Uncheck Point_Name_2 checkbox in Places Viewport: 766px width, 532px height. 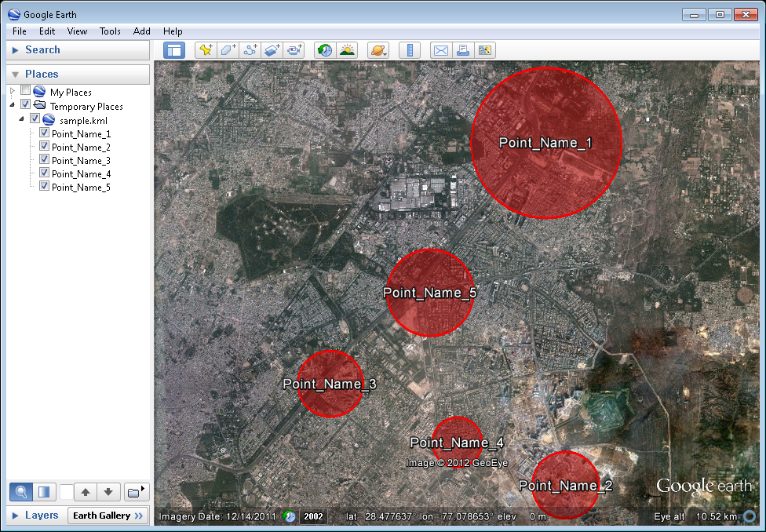point(44,146)
